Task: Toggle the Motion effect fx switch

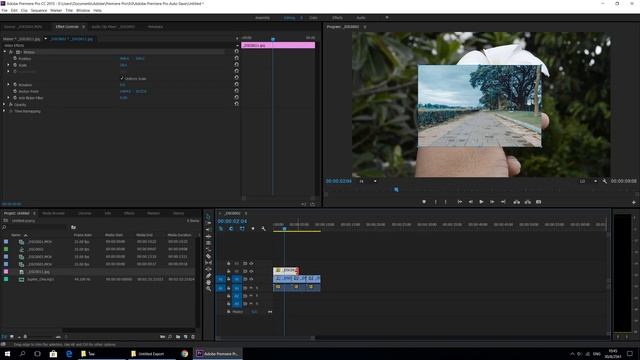Action: click(11, 52)
